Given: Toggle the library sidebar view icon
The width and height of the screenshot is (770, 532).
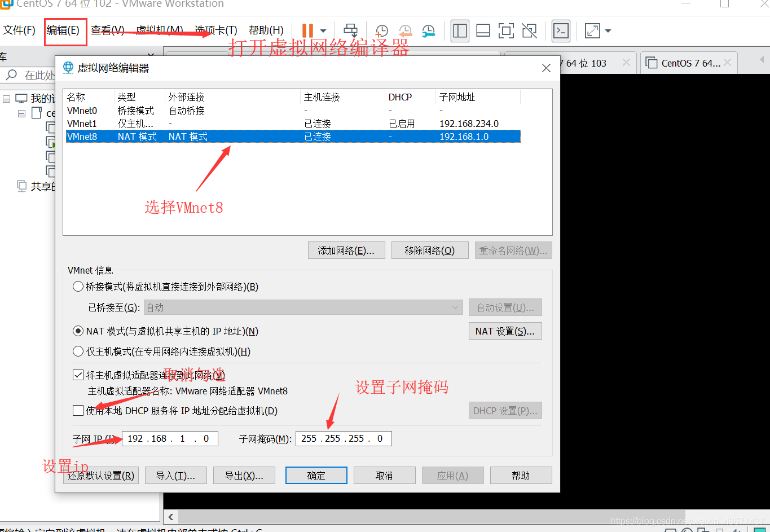Looking at the screenshot, I should point(460,30).
